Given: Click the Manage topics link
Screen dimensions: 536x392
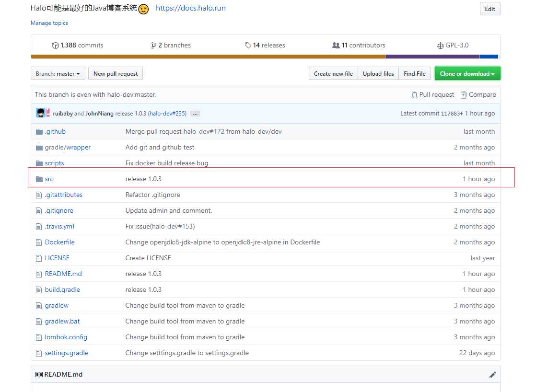Looking at the screenshot, I should click(49, 23).
